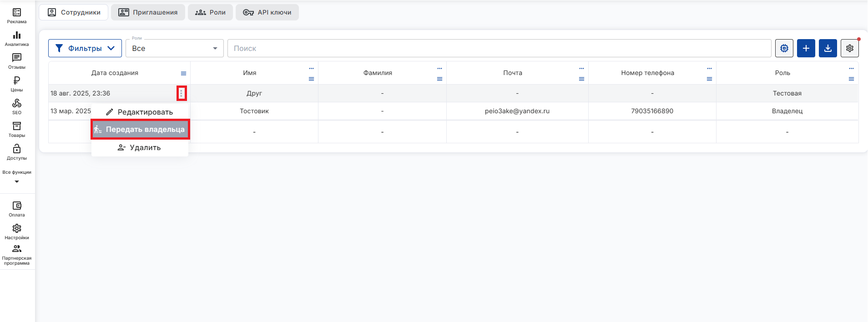
Task: Click into the Поиск search field
Action: coord(499,48)
